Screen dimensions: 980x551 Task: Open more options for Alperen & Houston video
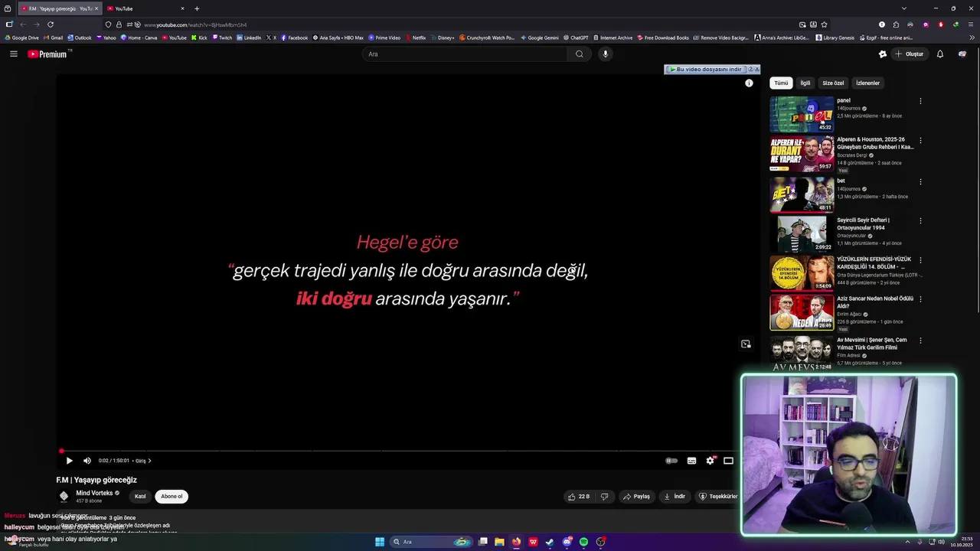pyautogui.click(x=920, y=141)
